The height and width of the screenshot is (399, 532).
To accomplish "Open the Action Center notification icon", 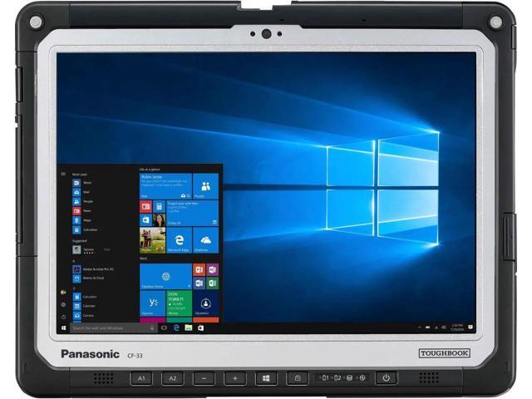I will (x=470, y=328).
